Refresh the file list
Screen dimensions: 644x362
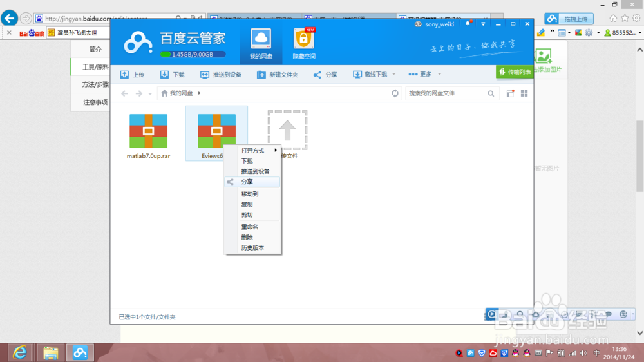pos(395,93)
